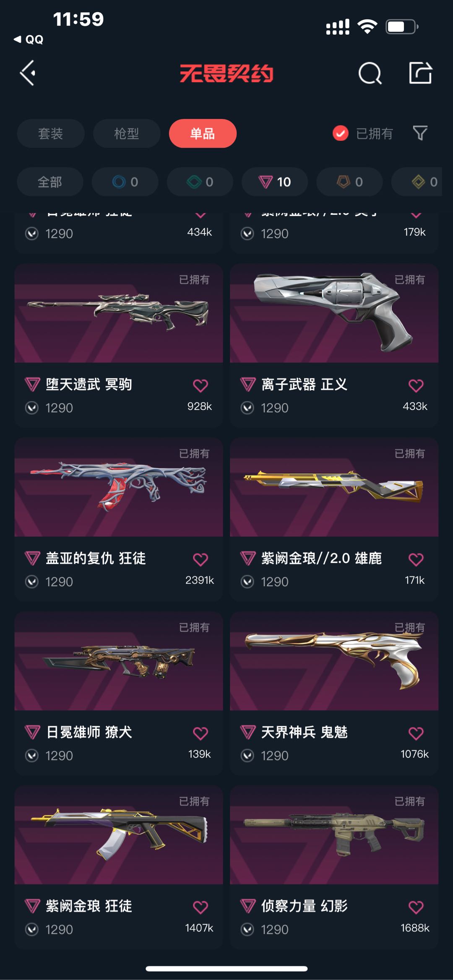This screenshot has width=453, height=980.
Task: Favorite 盖亚的复仇 狂徒 with heart icon
Action: pyautogui.click(x=200, y=559)
